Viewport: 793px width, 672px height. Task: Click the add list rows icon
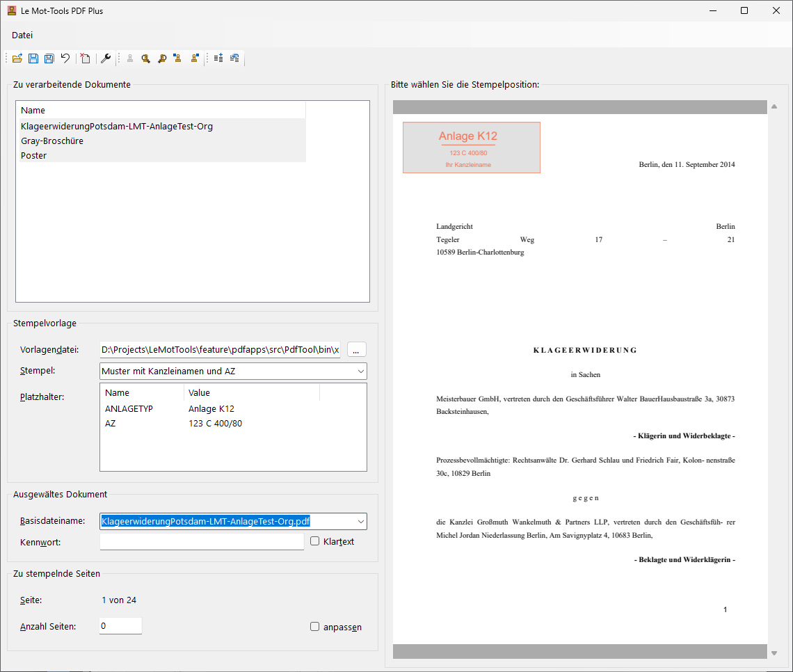pyautogui.click(x=218, y=58)
